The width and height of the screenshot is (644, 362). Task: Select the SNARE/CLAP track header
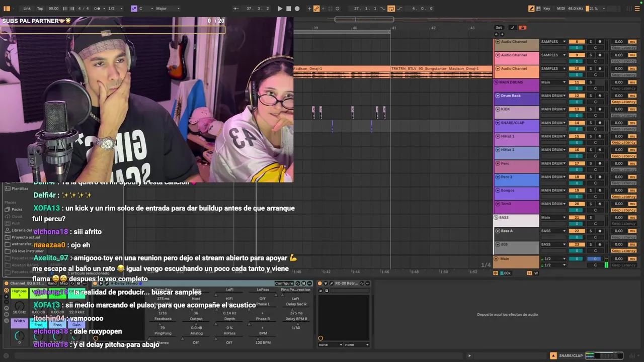coord(517,126)
